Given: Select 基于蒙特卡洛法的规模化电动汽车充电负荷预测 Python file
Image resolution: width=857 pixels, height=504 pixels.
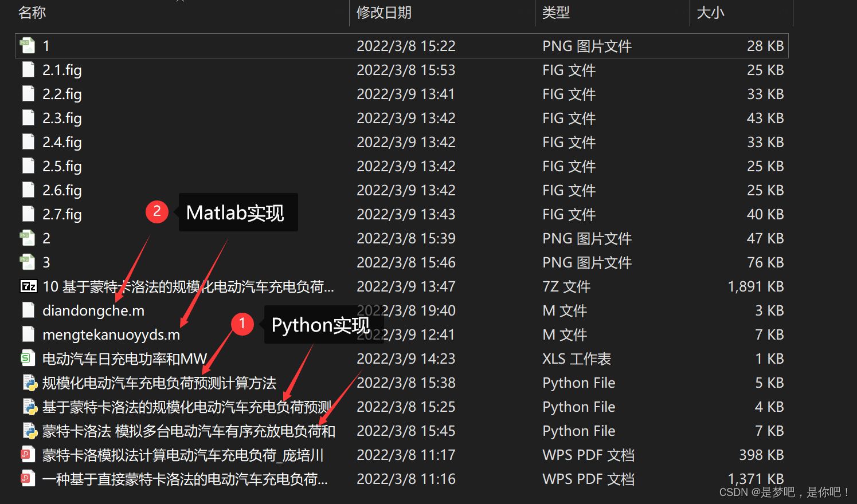Looking at the screenshot, I should click(186, 407).
